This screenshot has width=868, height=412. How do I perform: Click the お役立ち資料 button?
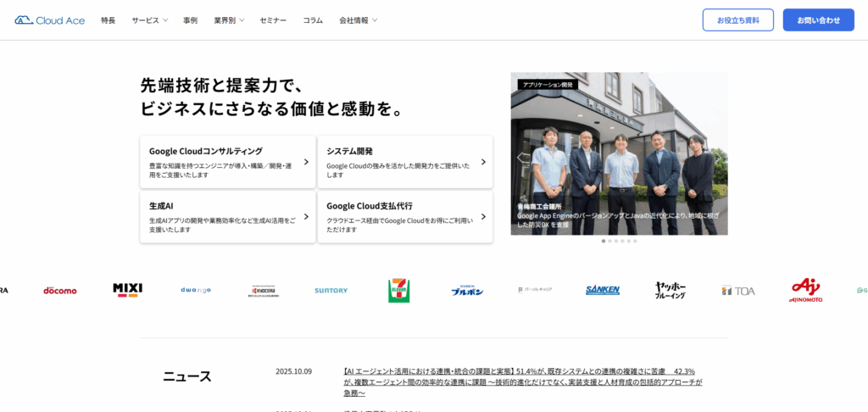[737, 20]
